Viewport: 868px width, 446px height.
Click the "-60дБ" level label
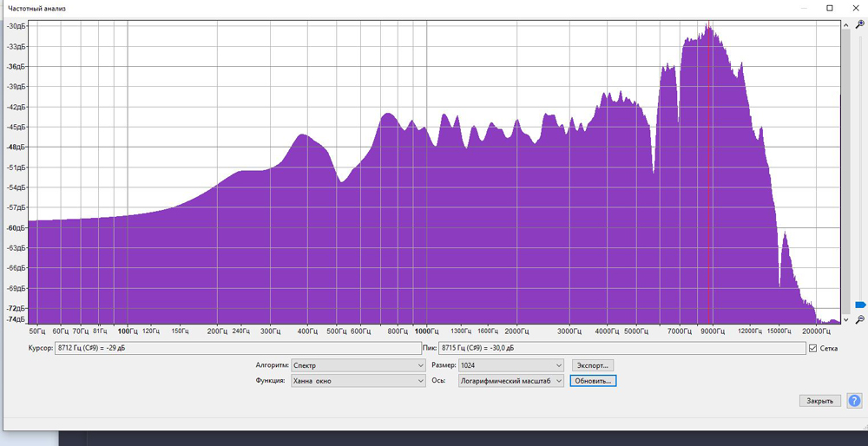15,228
